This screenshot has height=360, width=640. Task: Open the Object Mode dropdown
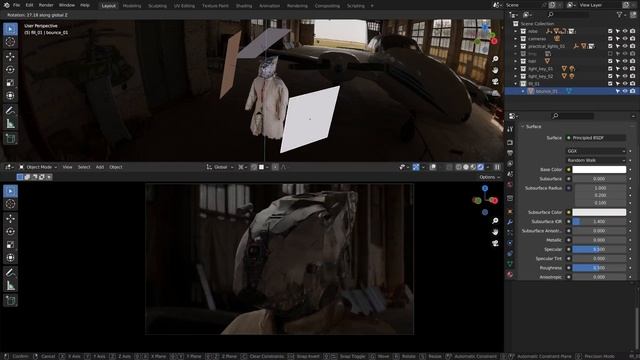(x=38, y=167)
